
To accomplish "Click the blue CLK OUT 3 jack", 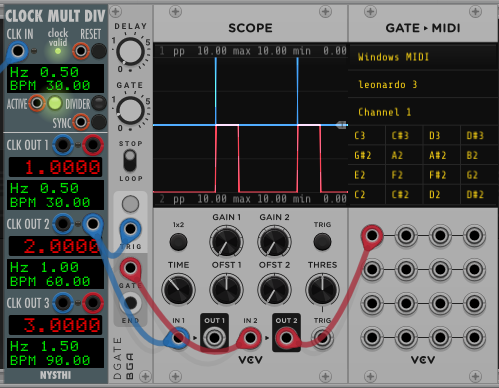I will pos(63,303).
